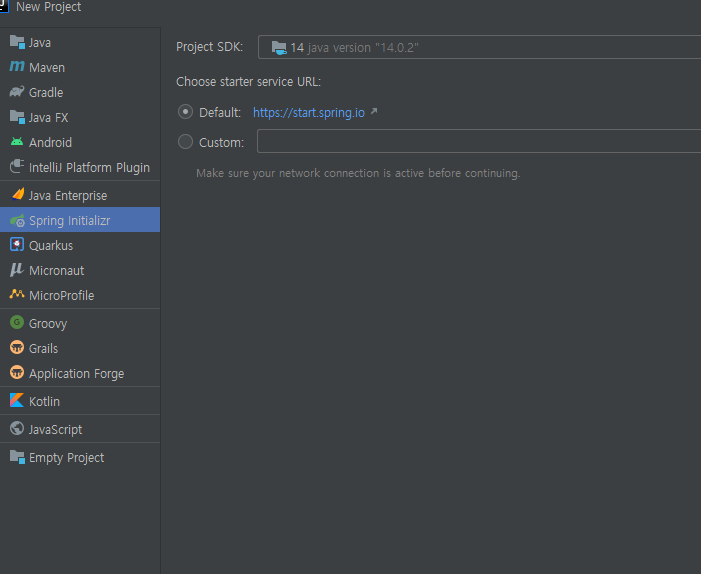Screen dimensions: 701x574
Task: Open the Project SDK dropdown
Action: pyautogui.click(x=479, y=47)
